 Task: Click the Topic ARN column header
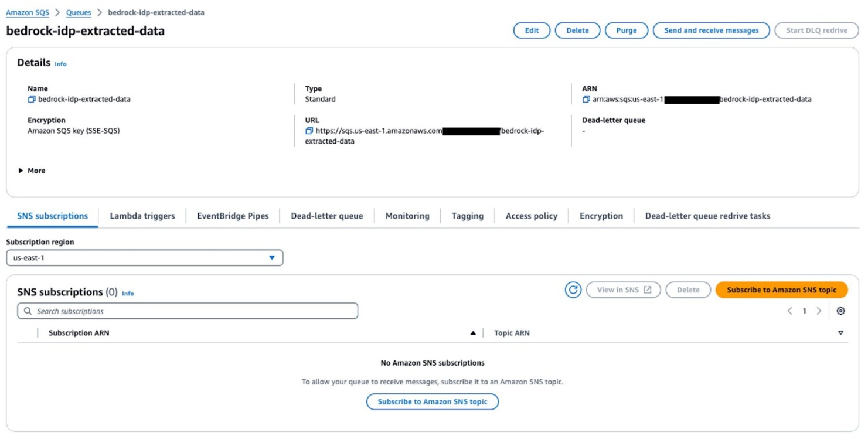(512, 333)
